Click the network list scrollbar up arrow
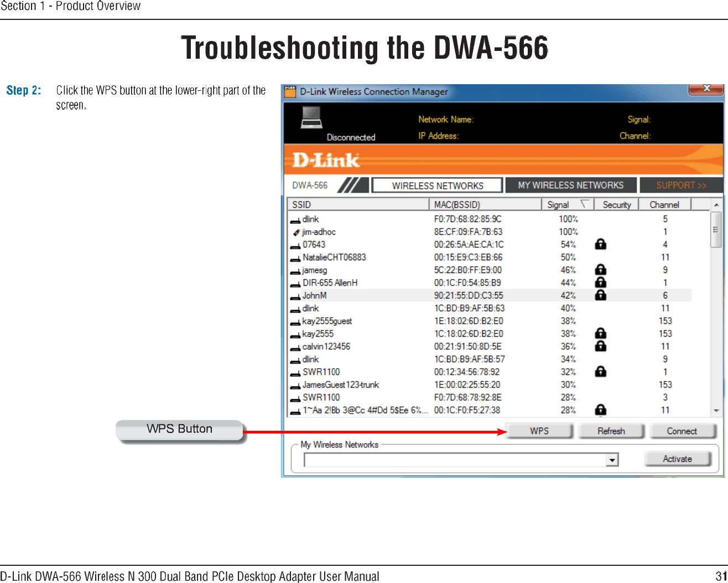Screen dimensions: 728x583 pos(716,204)
